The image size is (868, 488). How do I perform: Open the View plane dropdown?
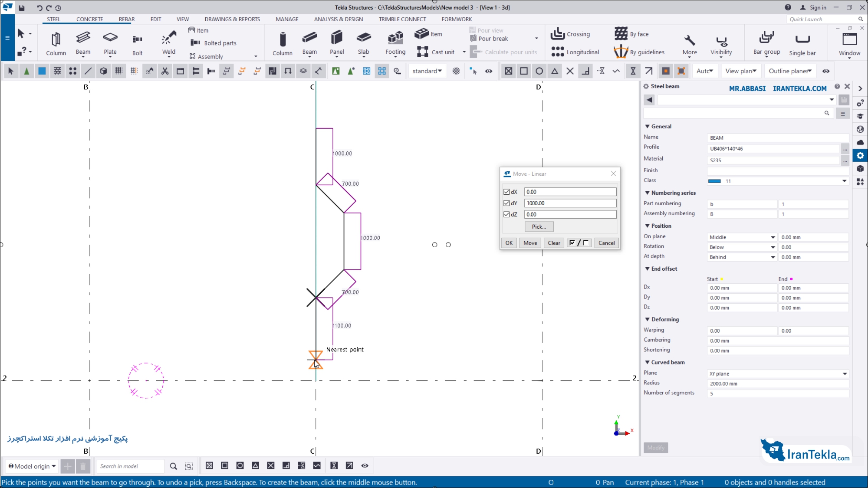[741, 71]
